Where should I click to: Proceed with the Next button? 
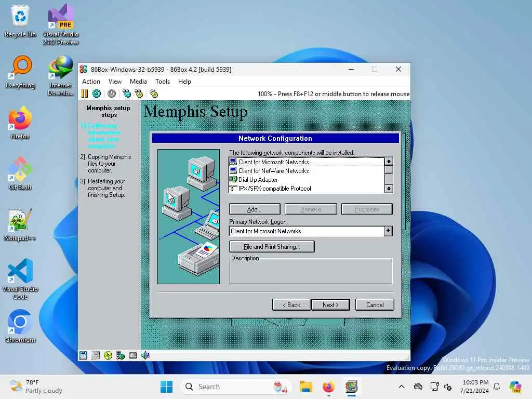point(330,304)
